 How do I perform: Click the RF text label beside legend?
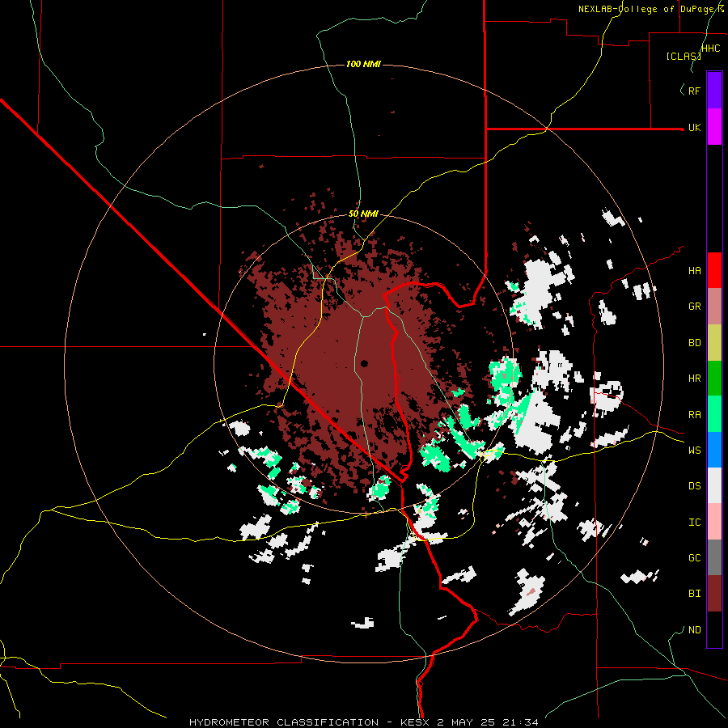click(695, 91)
